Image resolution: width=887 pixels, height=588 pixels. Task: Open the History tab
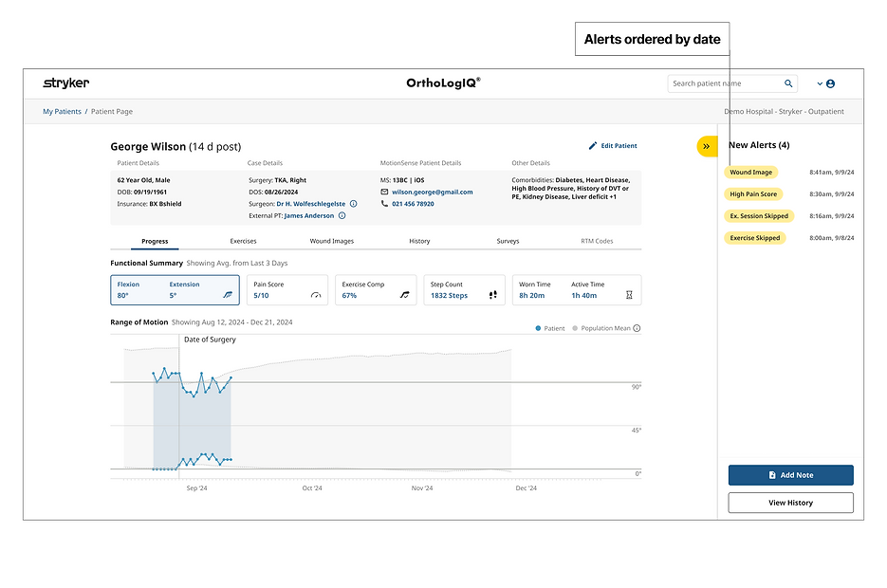(419, 242)
